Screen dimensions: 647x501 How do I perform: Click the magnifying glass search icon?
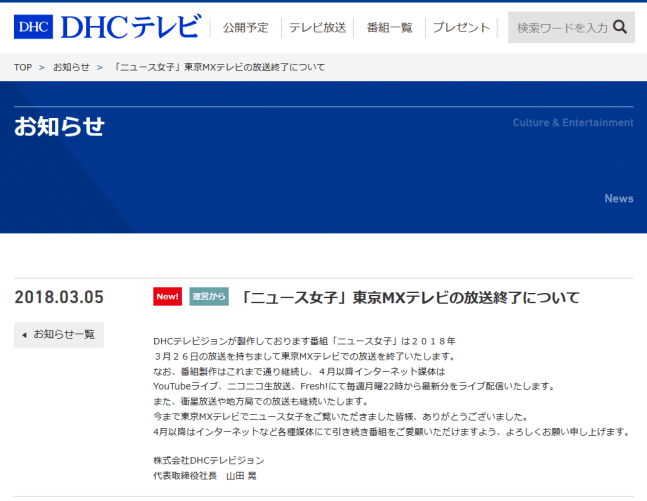[x=620, y=27]
